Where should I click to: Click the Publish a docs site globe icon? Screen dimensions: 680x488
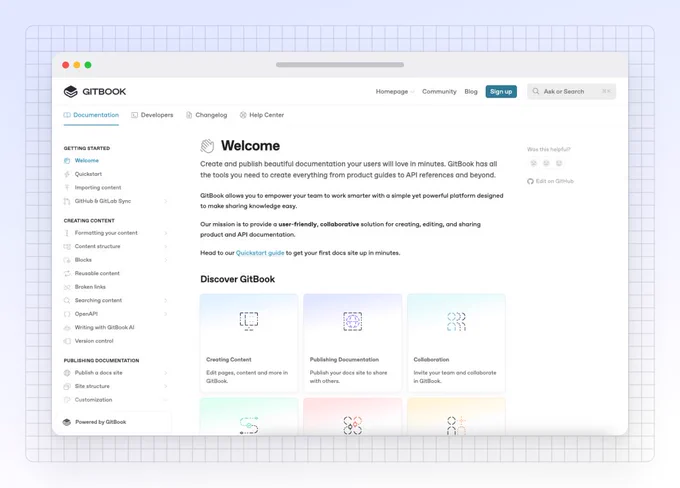tap(67, 373)
